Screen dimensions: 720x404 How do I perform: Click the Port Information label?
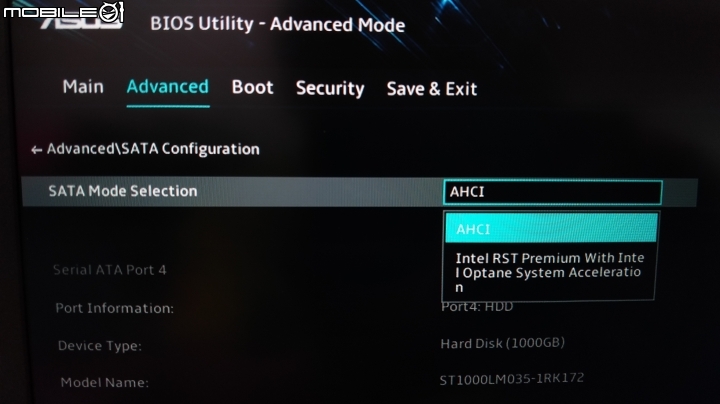coord(115,308)
